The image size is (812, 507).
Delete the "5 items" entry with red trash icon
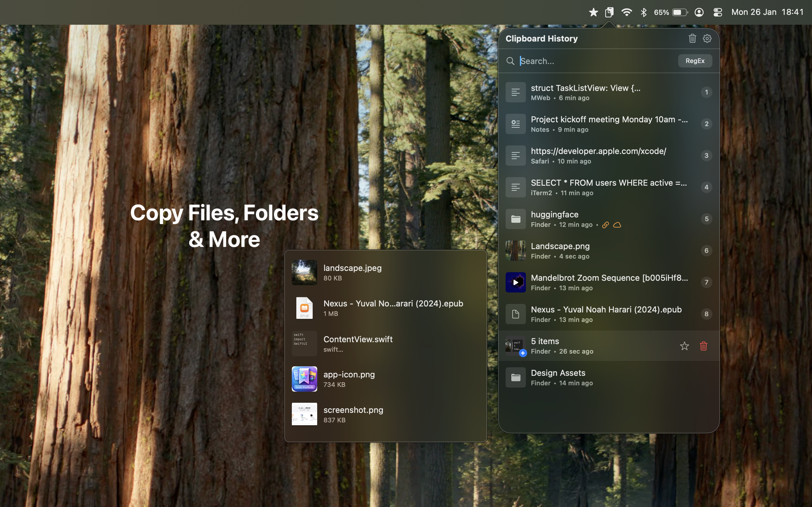tap(704, 346)
